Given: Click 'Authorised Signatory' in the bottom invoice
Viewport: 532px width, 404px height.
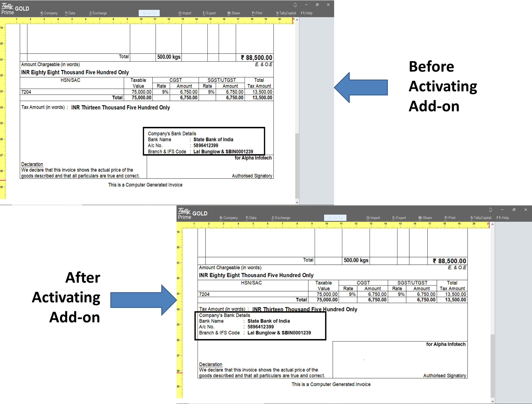Looking at the screenshot, I should [445, 376].
